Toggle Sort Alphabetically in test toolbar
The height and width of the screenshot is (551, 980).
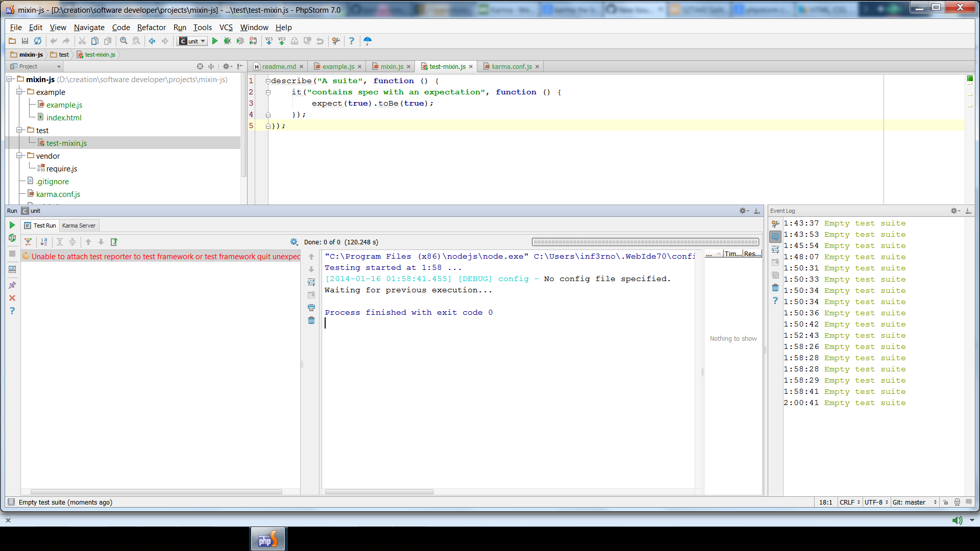(x=44, y=242)
